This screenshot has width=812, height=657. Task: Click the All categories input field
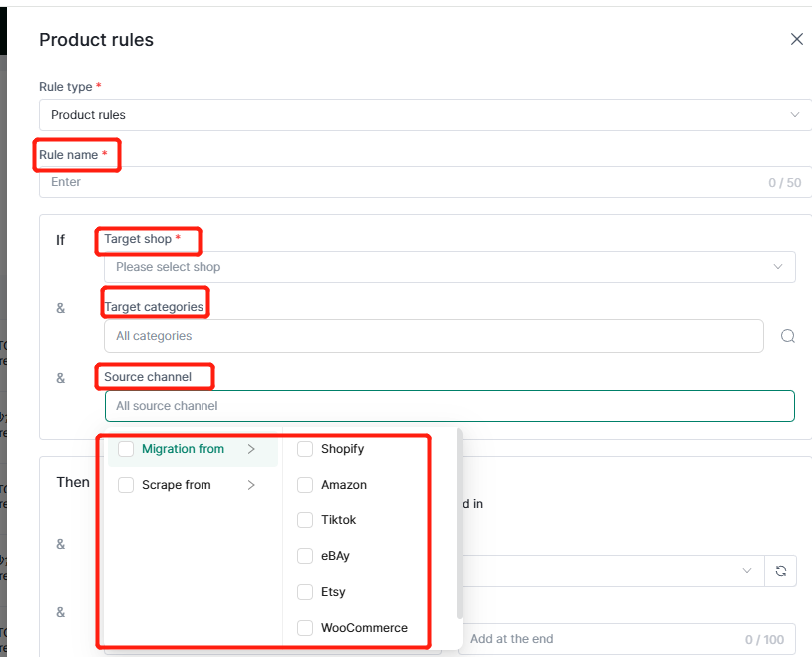click(x=433, y=336)
